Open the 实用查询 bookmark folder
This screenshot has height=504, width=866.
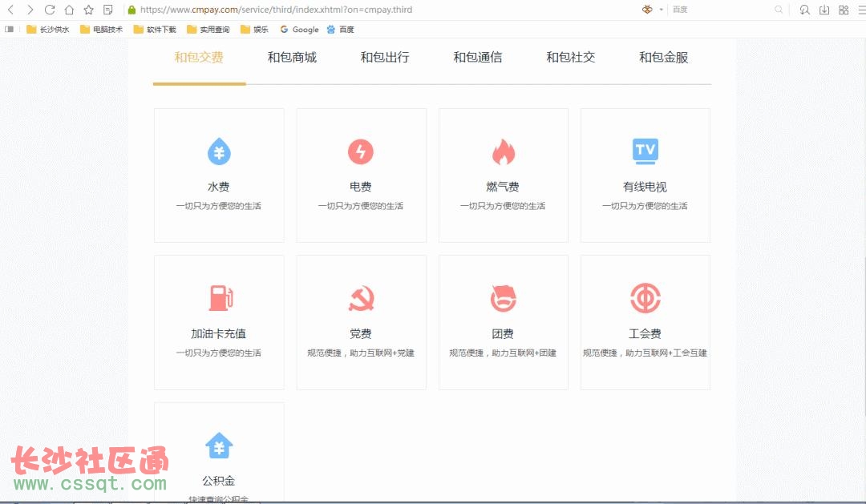pos(208,30)
